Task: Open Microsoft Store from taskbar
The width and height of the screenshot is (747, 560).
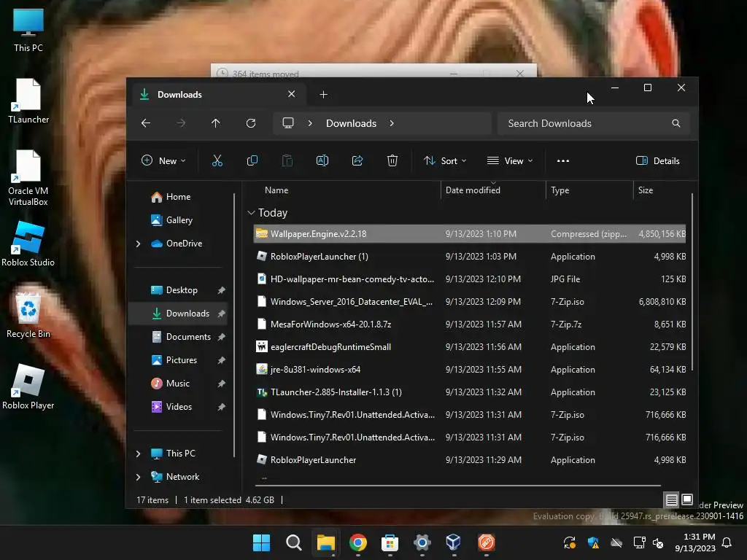Action: click(390, 542)
